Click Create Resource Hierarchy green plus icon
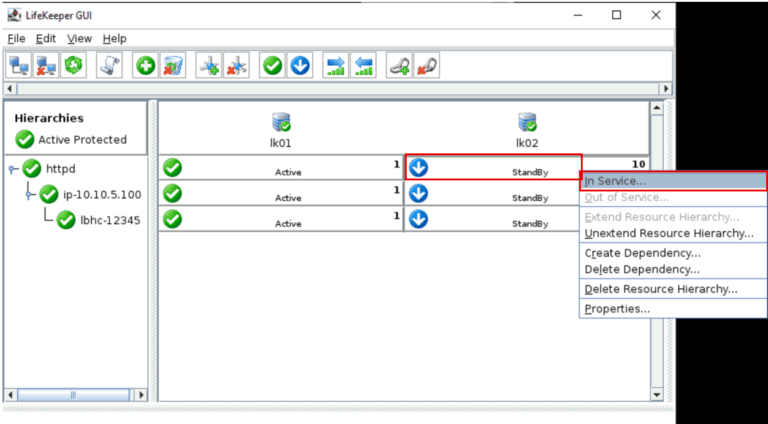Screen dimensions: 768x424 (146, 66)
